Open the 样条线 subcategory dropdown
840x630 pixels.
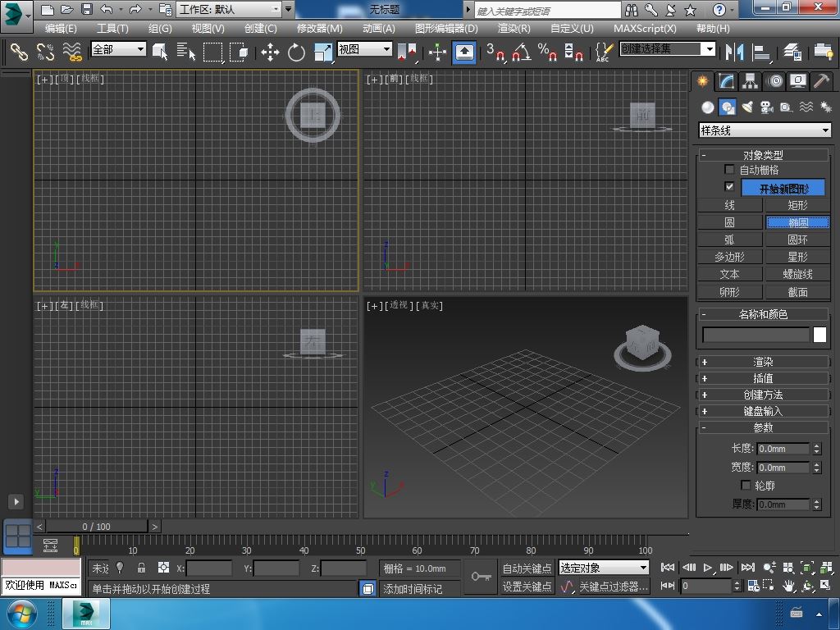[x=765, y=130]
